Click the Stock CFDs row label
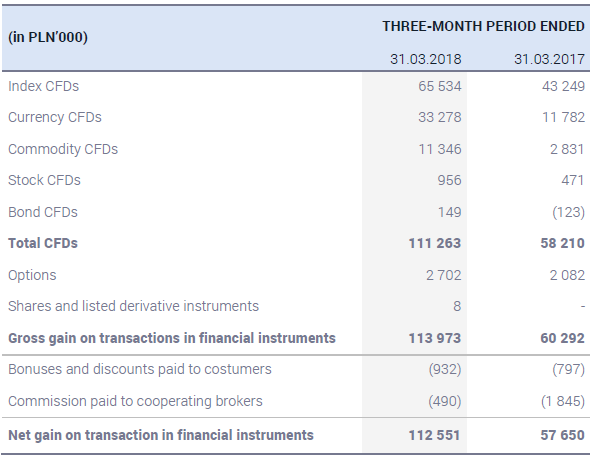590x459 pixels. point(44,180)
